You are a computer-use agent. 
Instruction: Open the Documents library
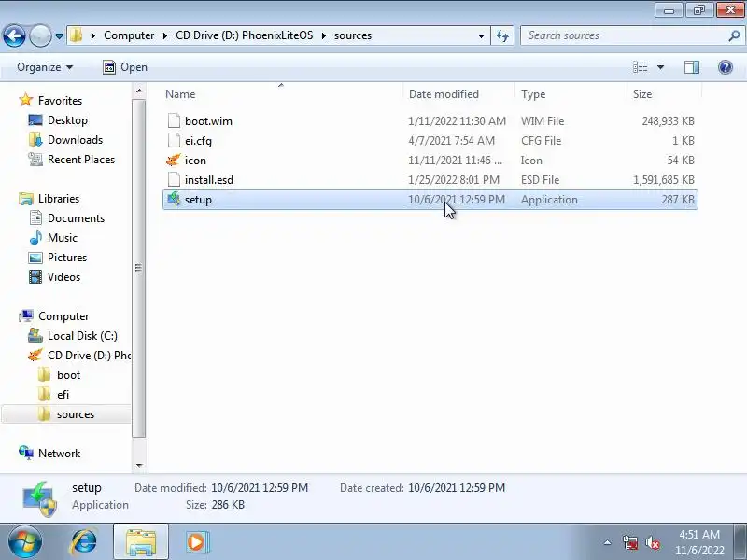(76, 218)
